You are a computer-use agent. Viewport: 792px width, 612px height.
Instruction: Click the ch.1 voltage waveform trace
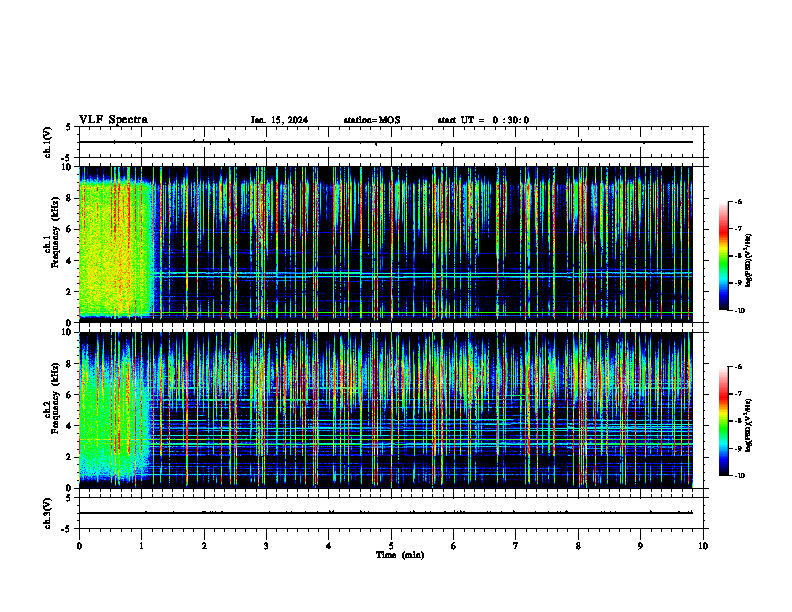[x=386, y=142]
